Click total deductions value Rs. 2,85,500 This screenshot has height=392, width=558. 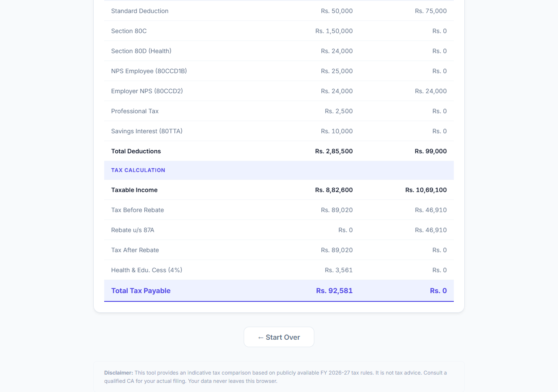(x=334, y=151)
